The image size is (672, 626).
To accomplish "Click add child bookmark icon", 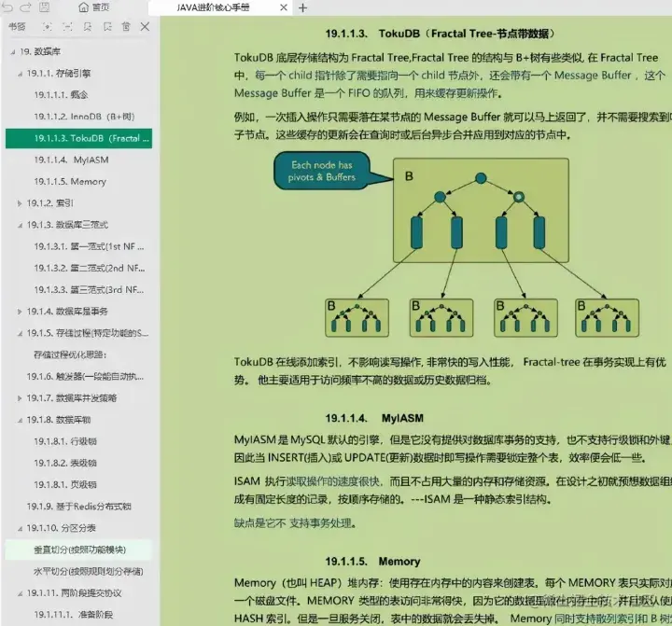I will point(107,27).
